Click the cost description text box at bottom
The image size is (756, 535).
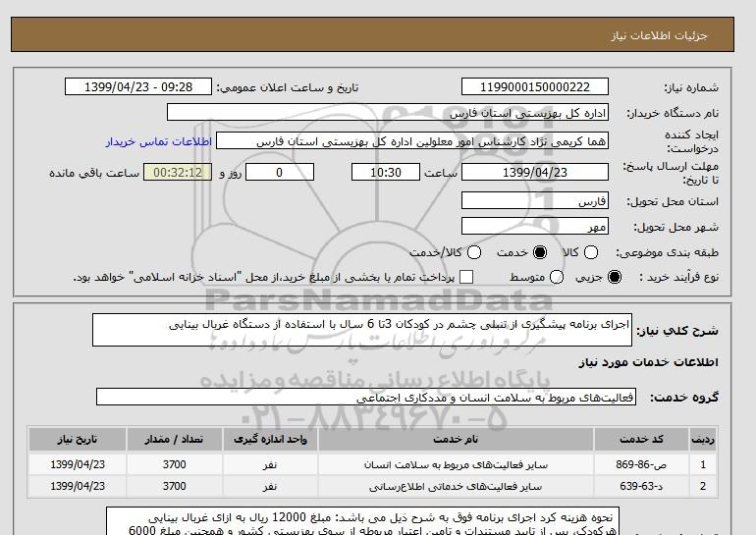pyautogui.click(x=362, y=521)
